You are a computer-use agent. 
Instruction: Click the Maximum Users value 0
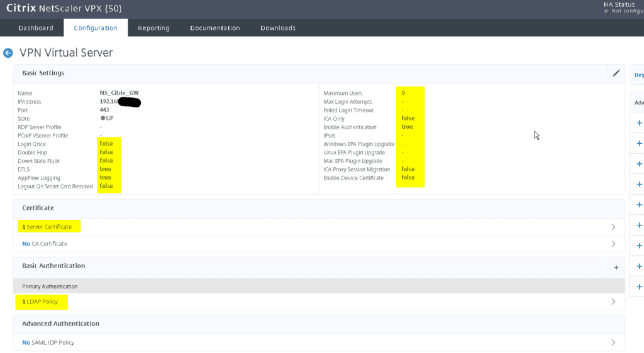(x=403, y=93)
